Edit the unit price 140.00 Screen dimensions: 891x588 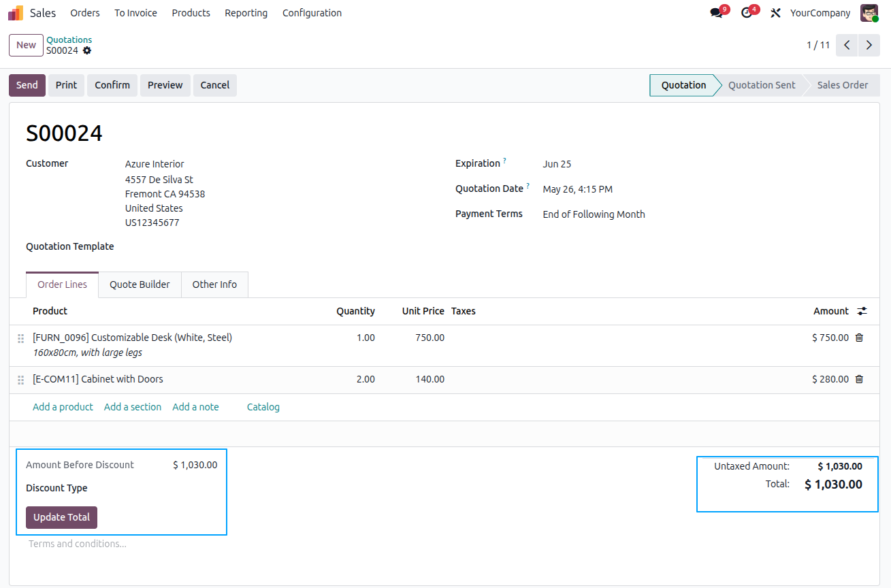[x=430, y=379]
